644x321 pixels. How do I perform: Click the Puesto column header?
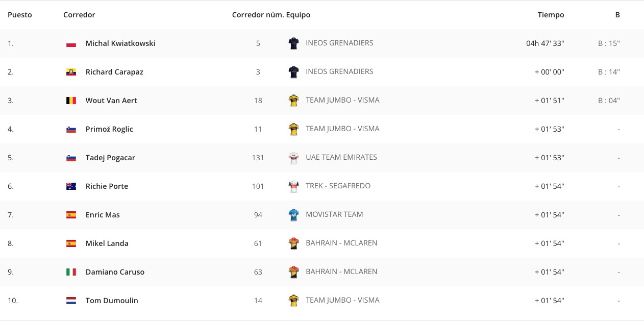click(x=20, y=15)
